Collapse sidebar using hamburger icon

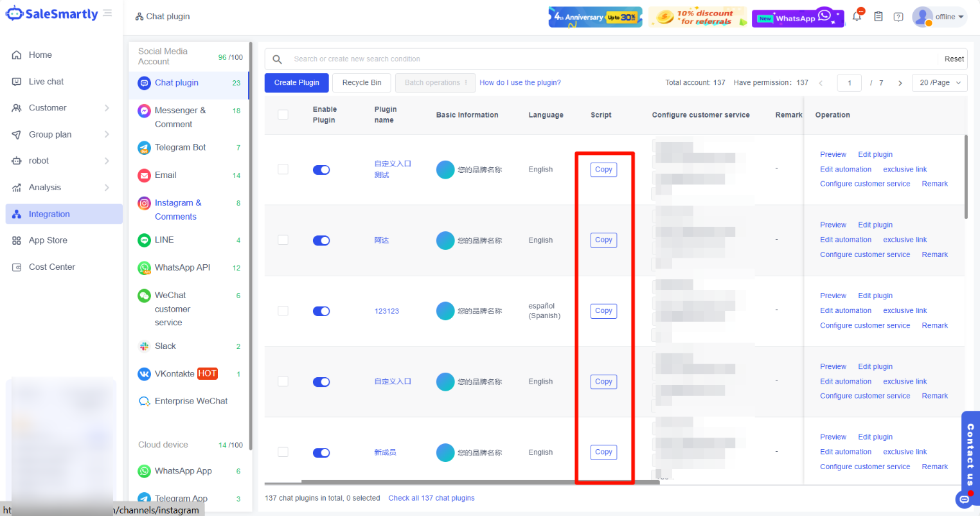tap(107, 13)
